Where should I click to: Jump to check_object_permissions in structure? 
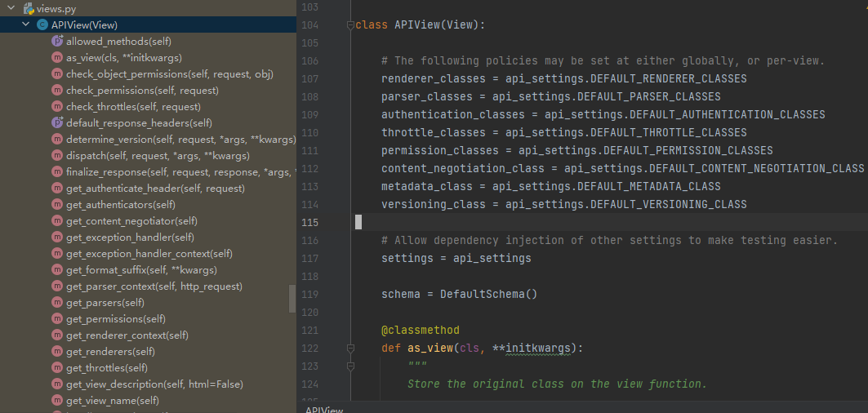tap(169, 74)
